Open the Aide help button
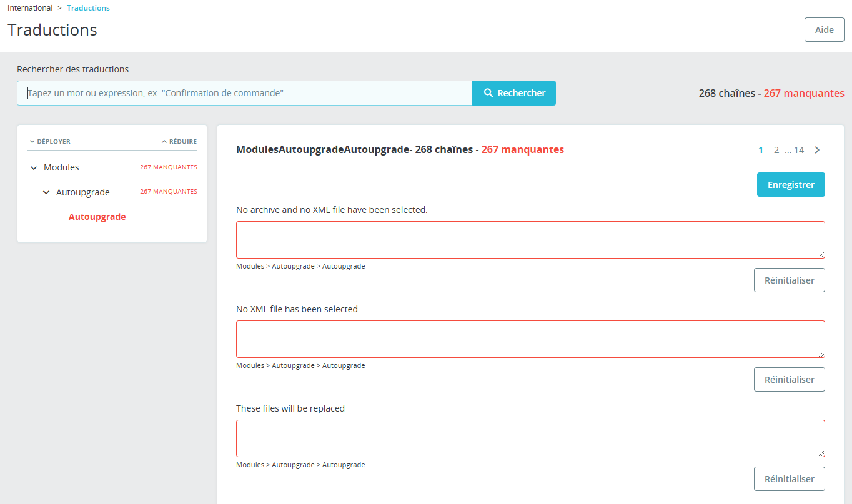Screen dimensions: 852x504 [x=824, y=30]
